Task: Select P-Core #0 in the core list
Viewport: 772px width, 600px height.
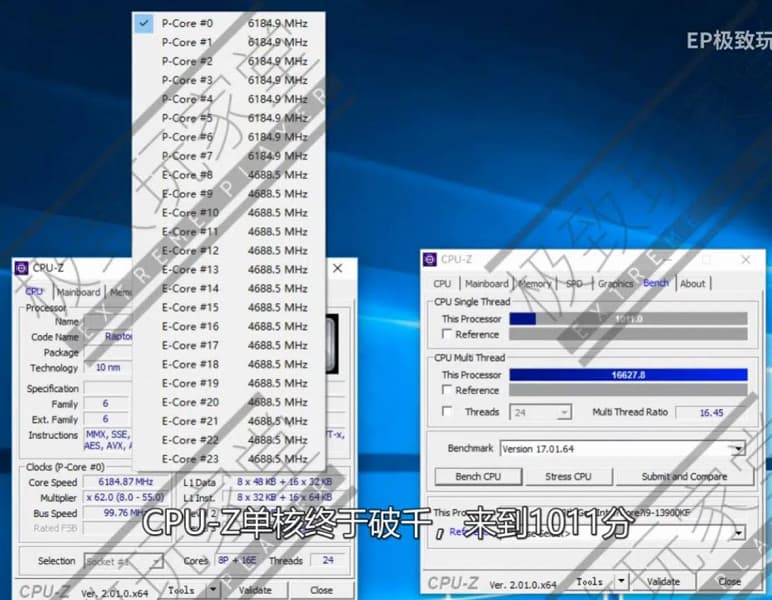Action: coord(228,23)
